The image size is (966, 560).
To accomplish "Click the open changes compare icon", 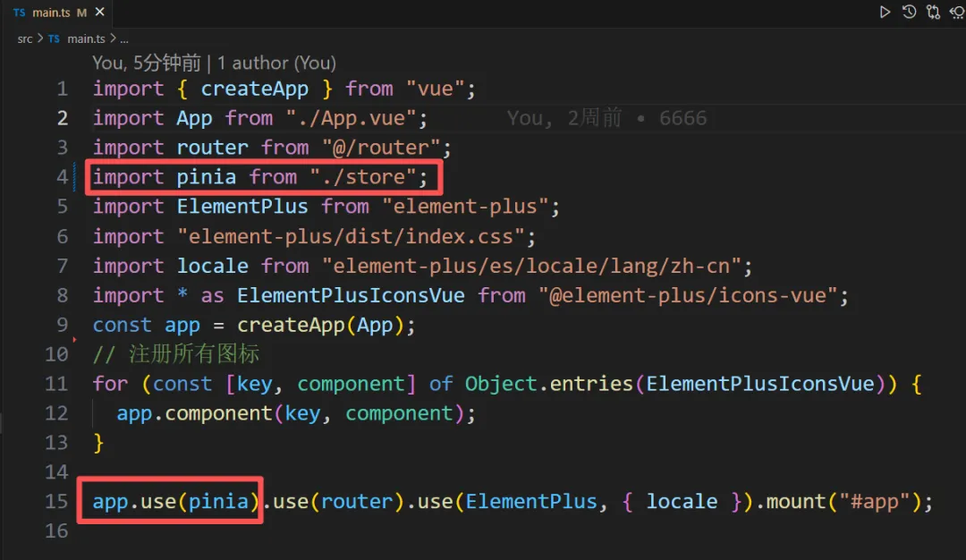I will [x=933, y=13].
